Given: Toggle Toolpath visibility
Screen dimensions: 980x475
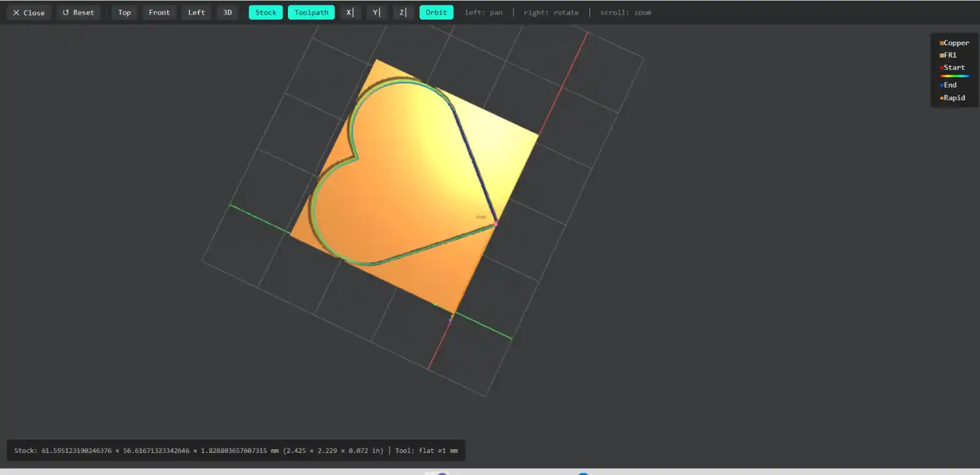Looking at the screenshot, I should (311, 12).
